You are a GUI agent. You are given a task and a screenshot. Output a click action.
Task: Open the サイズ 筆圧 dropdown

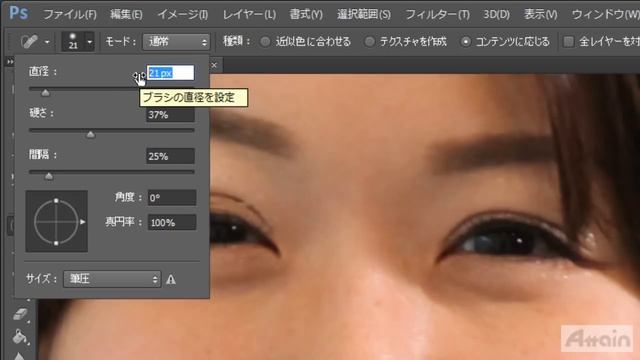(x=112, y=279)
